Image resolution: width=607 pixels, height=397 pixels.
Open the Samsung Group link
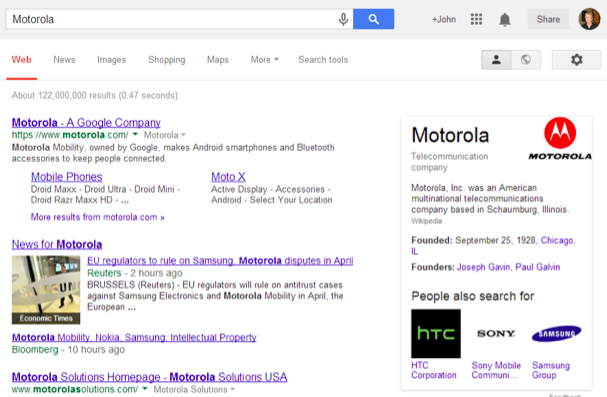550,370
